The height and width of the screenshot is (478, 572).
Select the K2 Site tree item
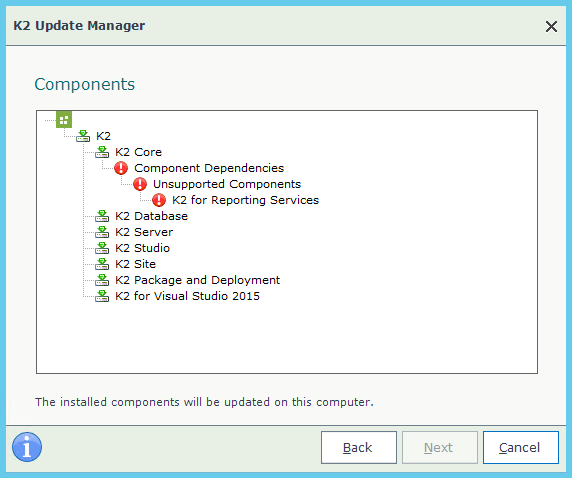point(135,264)
